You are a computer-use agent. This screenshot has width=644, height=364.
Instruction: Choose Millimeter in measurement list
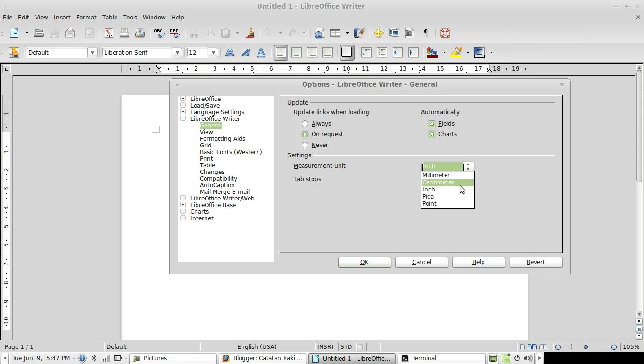447,175
